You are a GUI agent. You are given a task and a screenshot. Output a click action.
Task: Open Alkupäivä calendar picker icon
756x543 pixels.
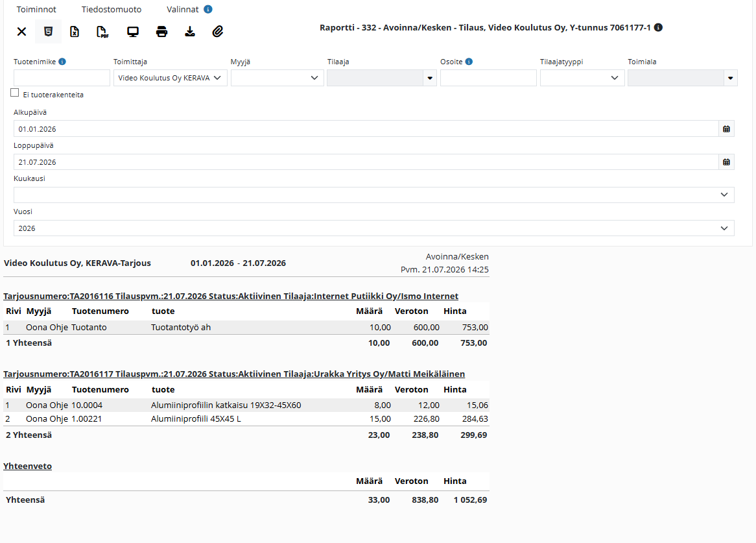pos(726,128)
